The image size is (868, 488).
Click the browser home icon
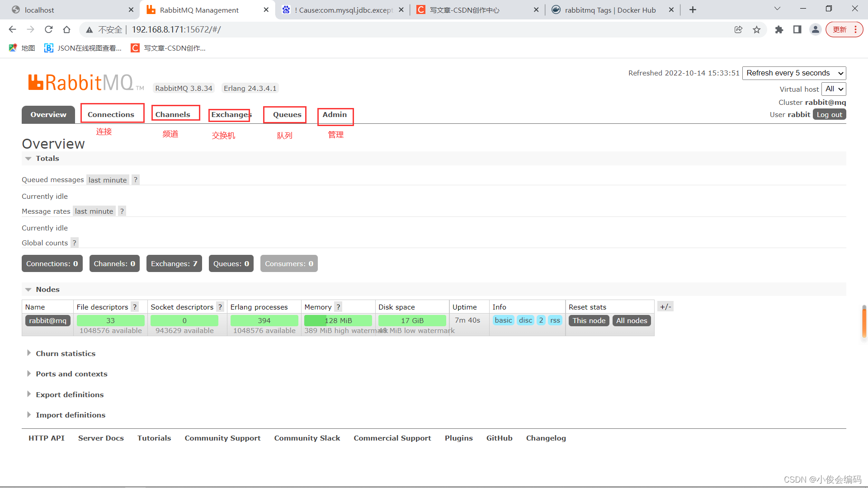click(x=66, y=30)
